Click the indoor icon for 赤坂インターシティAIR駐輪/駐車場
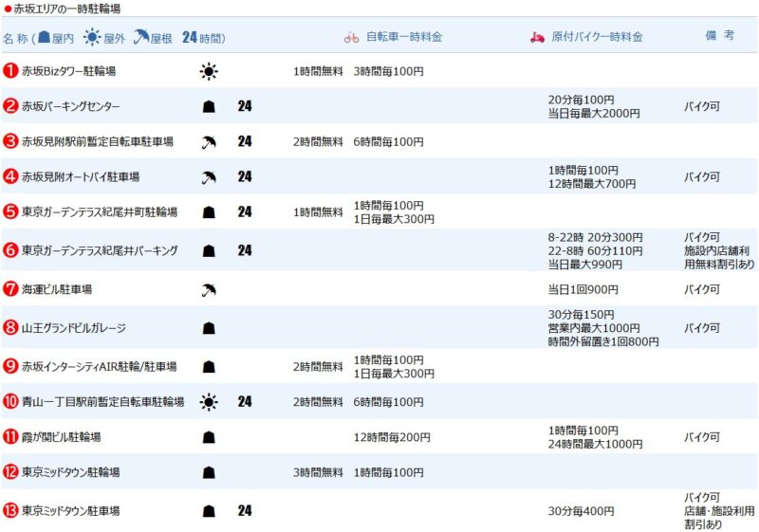Image resolution: width=759 pixels, height=532 pixels. (x=209, y=367)
